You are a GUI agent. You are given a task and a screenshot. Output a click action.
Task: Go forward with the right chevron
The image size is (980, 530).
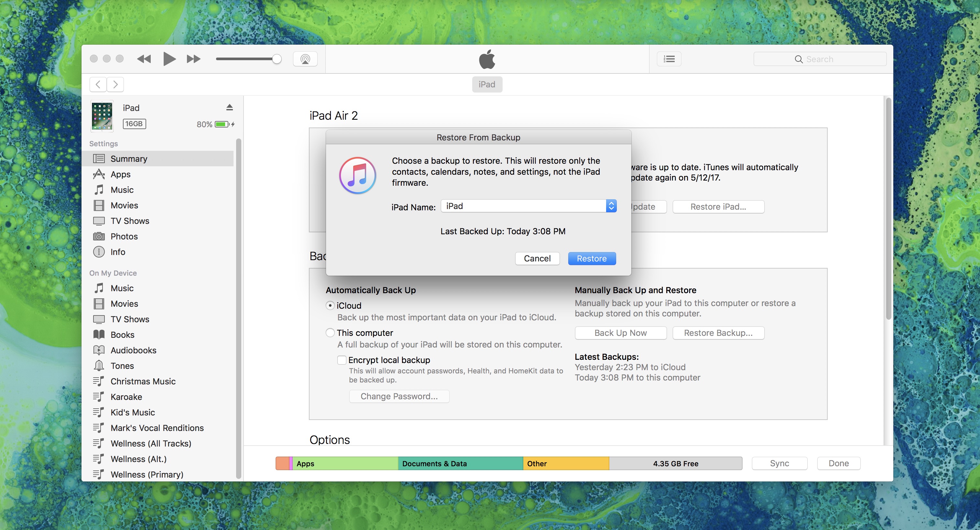[115, 84]
